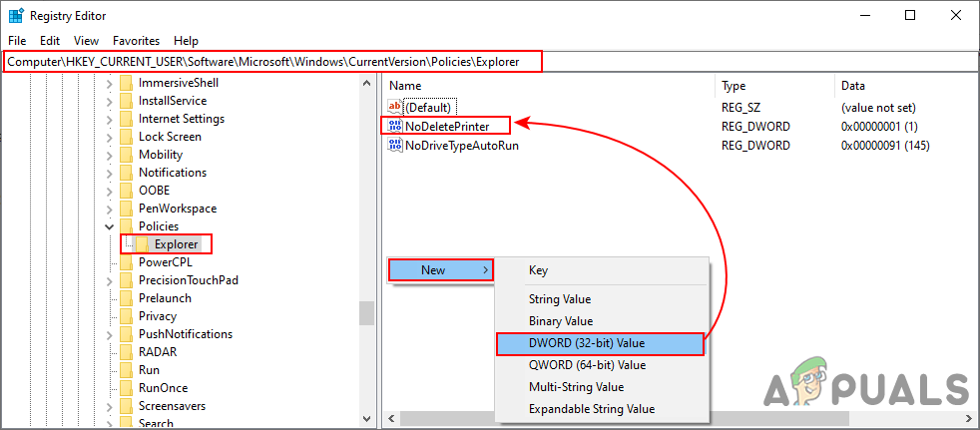The image size is (980, 430).
Task: Choose Key from the New submenu
Action: (x=600, y=270)
